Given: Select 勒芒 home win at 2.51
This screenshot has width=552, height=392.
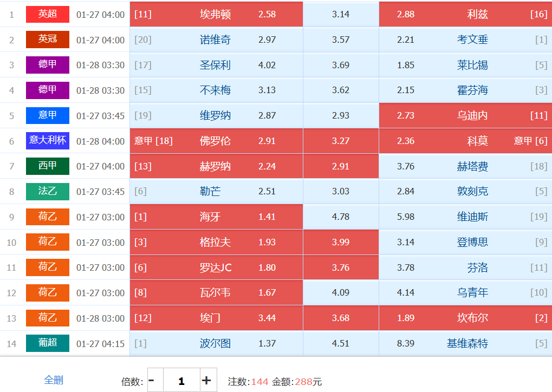Looking at the screenshot, I should [216, 192].
